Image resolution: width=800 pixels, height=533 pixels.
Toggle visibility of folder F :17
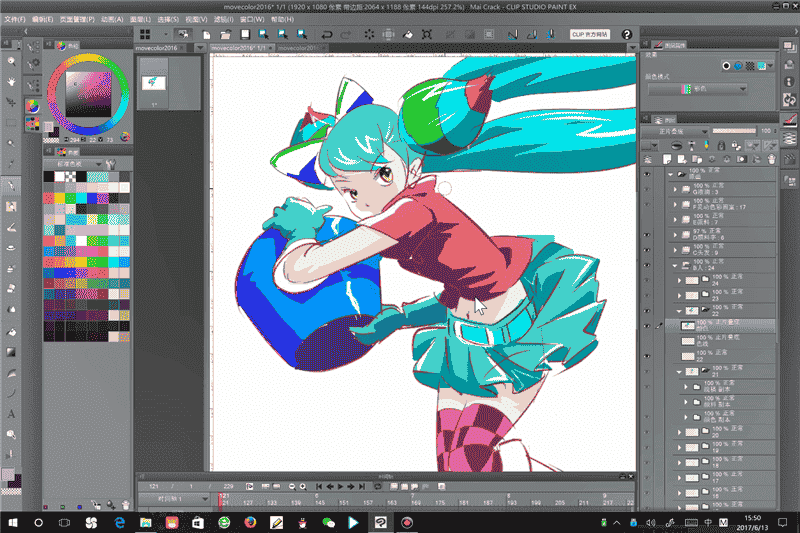coord(647,205)
